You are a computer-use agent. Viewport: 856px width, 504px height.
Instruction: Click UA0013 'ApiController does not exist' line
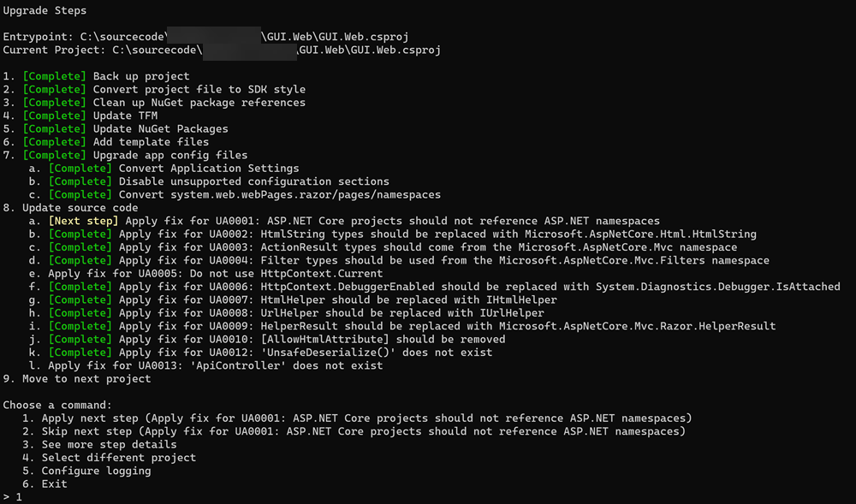pyautogui.click(x=205, y=365)
